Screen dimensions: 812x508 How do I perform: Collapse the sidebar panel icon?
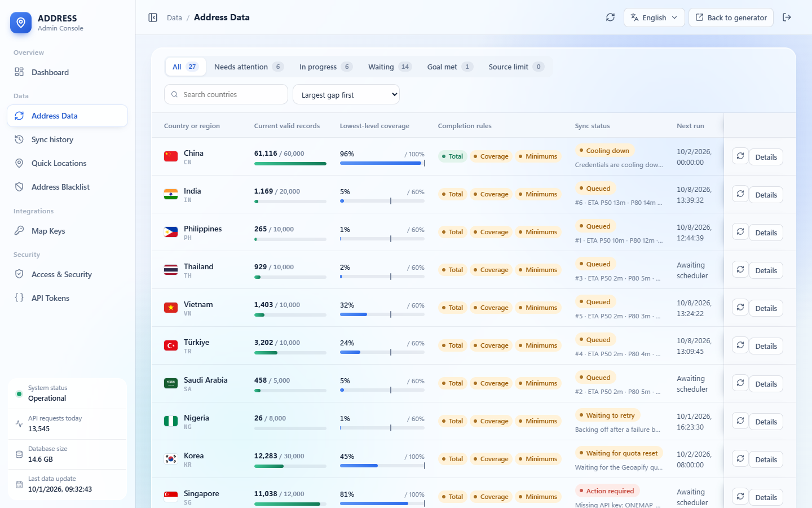153,17
